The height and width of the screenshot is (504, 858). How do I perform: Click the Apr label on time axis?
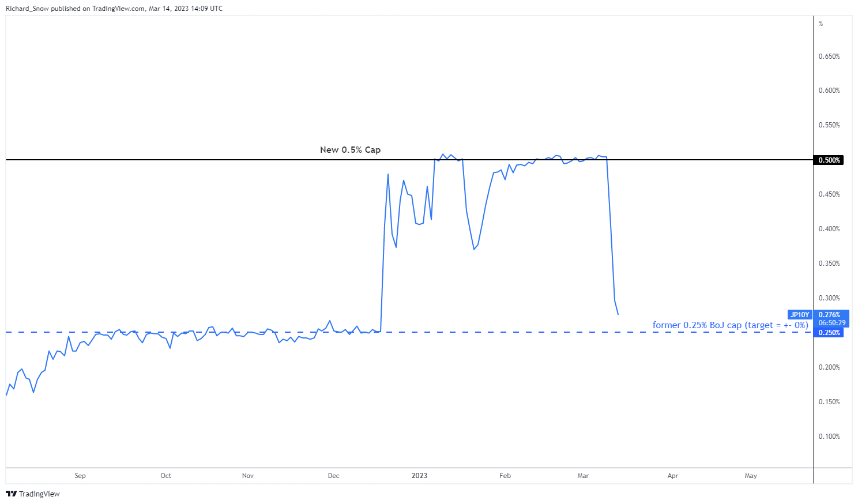click(673, 476)
